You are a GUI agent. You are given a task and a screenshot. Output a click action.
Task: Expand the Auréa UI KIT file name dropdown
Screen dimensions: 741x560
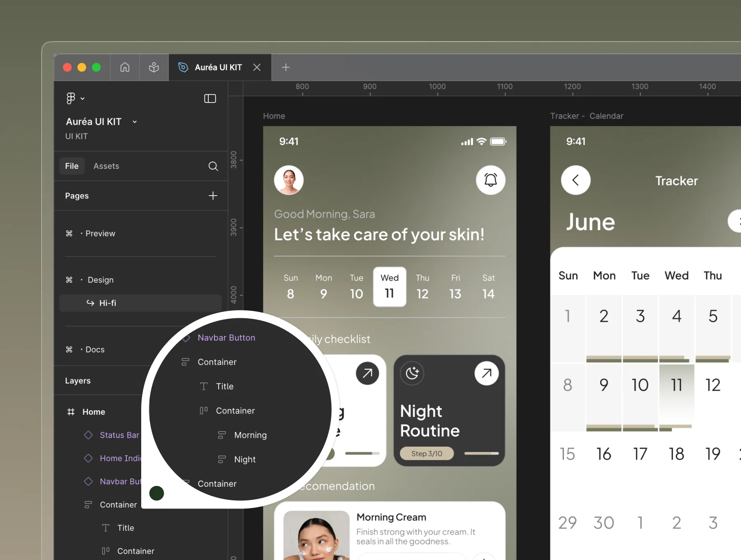coord(135,121)
